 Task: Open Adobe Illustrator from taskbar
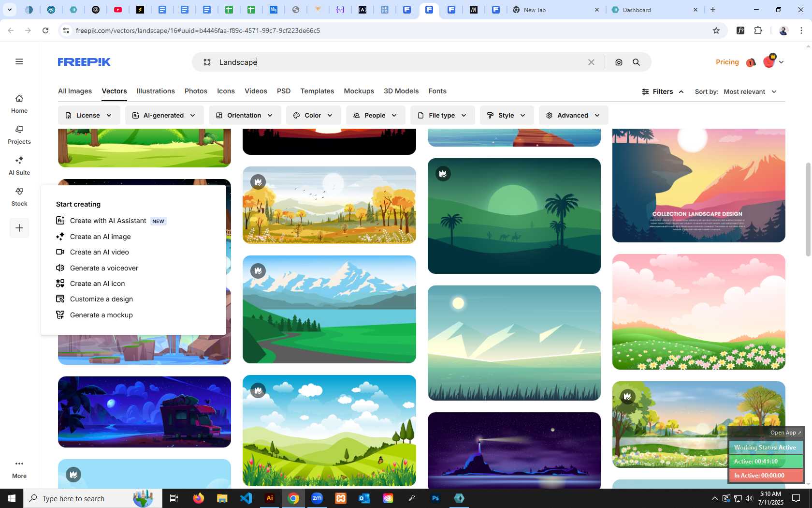270,498
